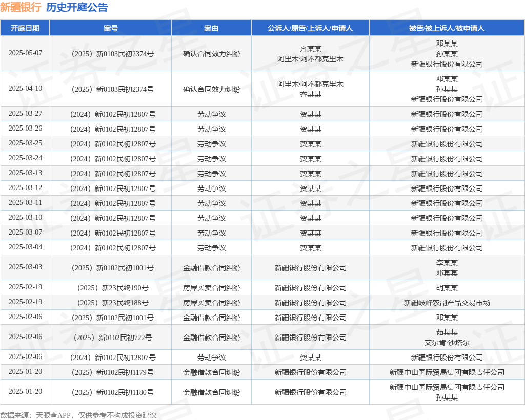Click 确认合同效力纠纷 in the 2025-05-07 row
Image resolution: width=525 pixels, height=420 pixels.
pos(212,54)
